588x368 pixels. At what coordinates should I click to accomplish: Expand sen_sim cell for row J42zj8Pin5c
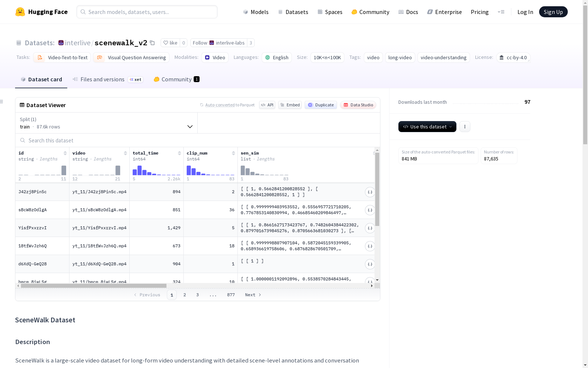click(x=370, y=192)
